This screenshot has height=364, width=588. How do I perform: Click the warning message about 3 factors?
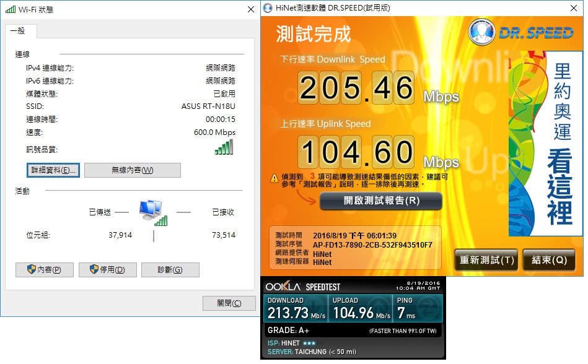[x=364, y=180]
